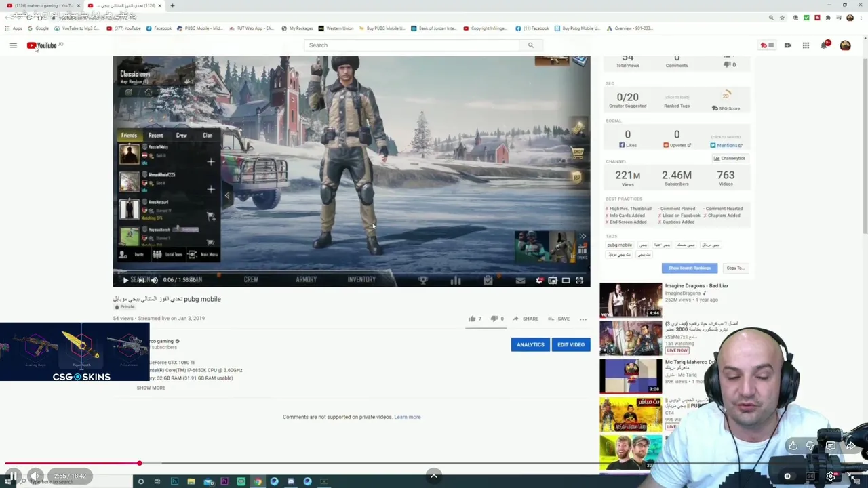Screen dimensions: 868x488
Task: Toggle miniplayer mode in the player
Action: pyautogui.click(x=553, y=280)
